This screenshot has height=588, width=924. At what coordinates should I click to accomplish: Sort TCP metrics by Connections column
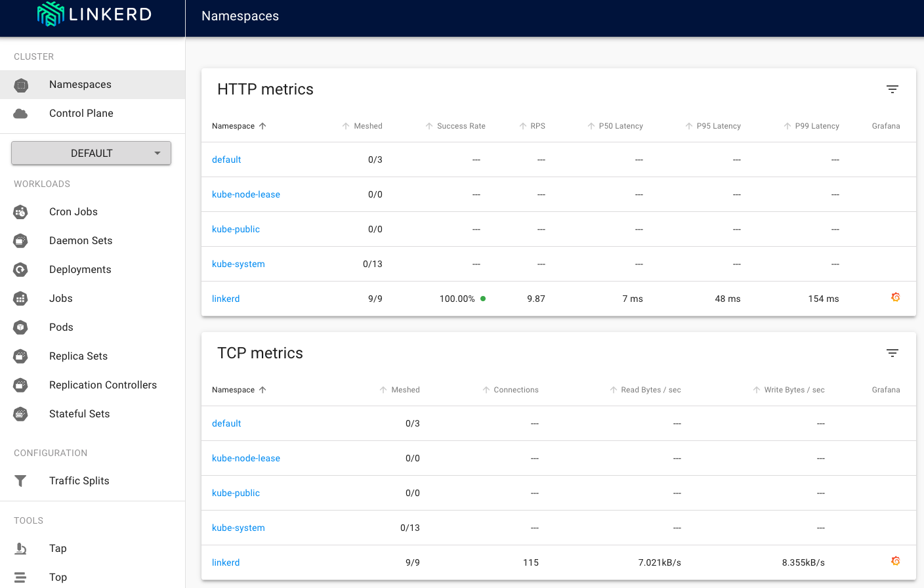(510, 390)
